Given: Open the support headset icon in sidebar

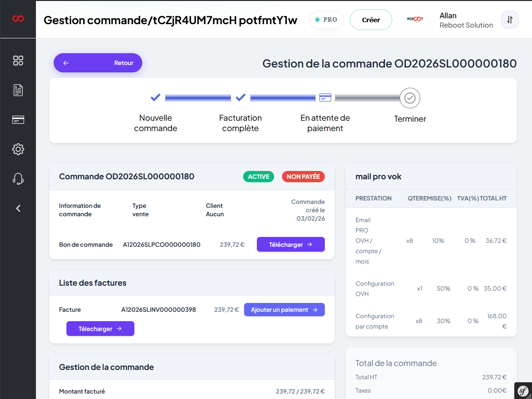Looking at the screenshot, I should tap(18, 179).
